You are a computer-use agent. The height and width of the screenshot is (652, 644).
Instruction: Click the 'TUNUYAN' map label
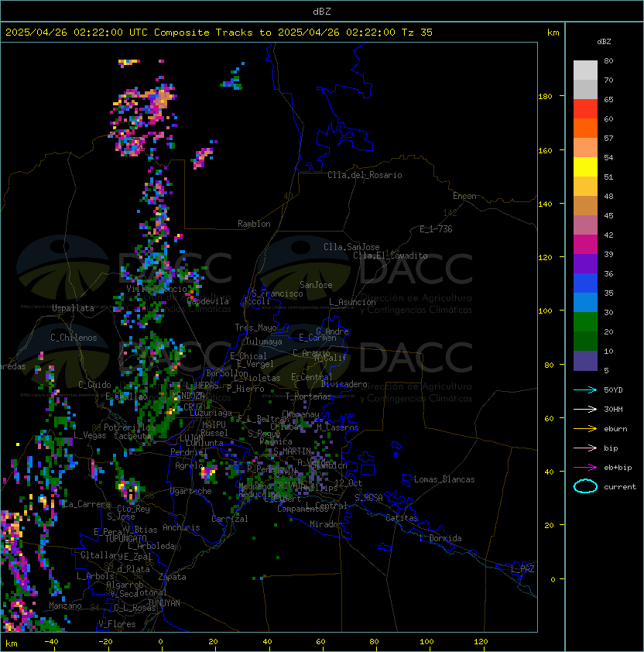coord(164,602)
